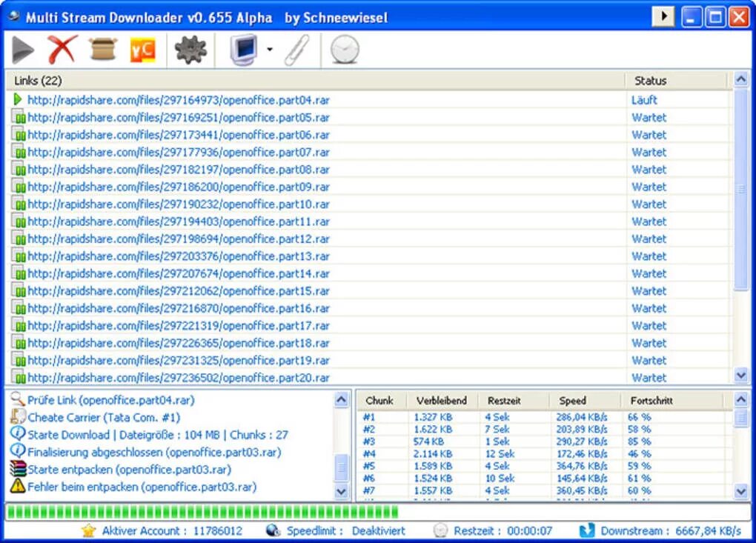Click the Verbleibend column header
756x543 pixels.
[442, 400]
